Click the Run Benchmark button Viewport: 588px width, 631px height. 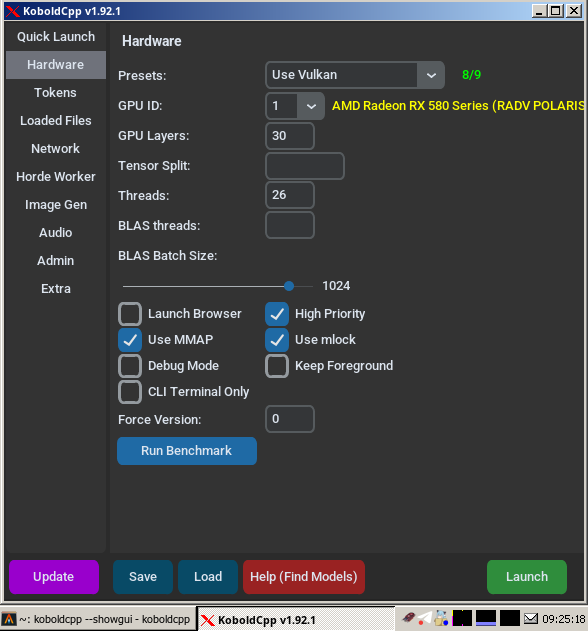187,451
